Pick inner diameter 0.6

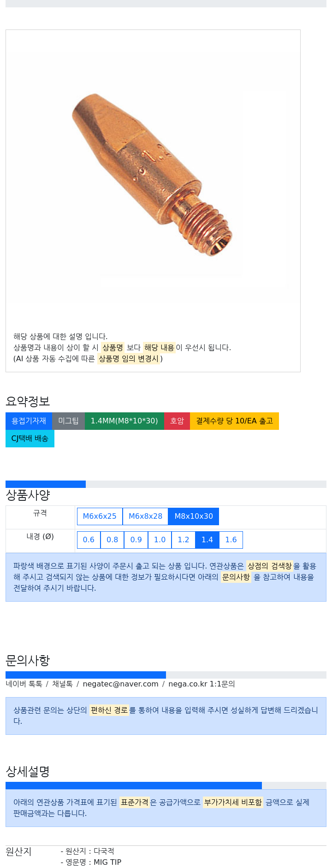pos(89,540)
